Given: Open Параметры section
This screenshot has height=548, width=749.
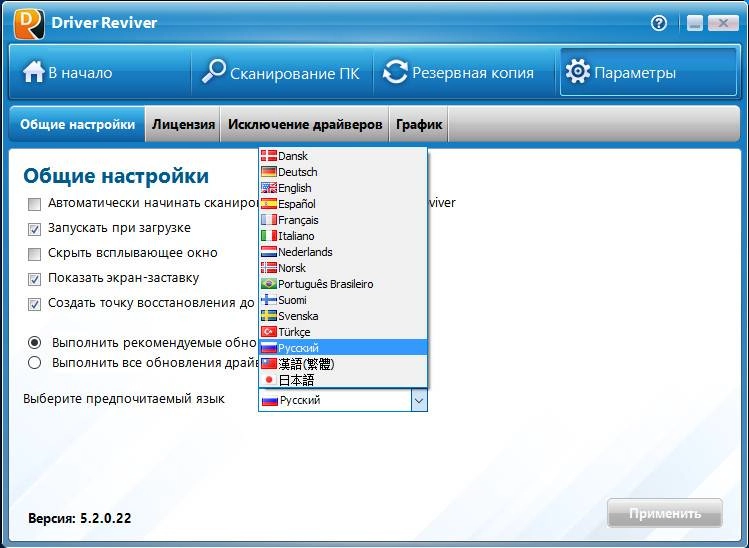Looking at the screenshot, I should [648, 72].
